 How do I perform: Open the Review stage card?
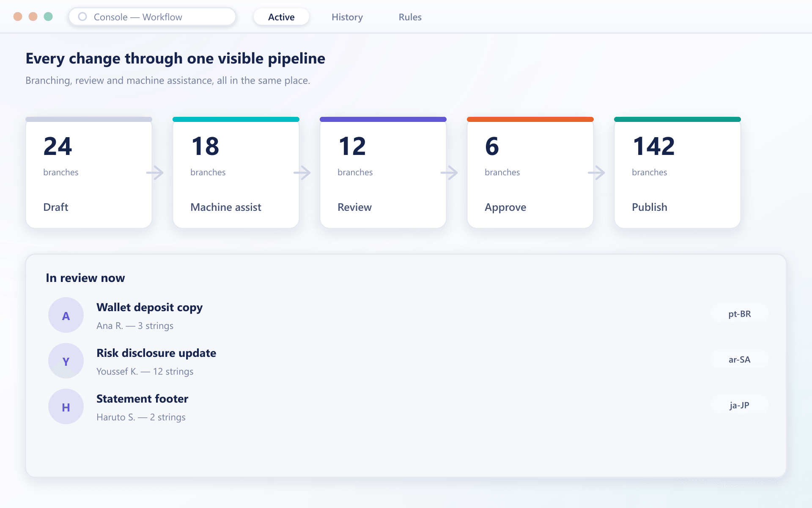click(383, 173)
